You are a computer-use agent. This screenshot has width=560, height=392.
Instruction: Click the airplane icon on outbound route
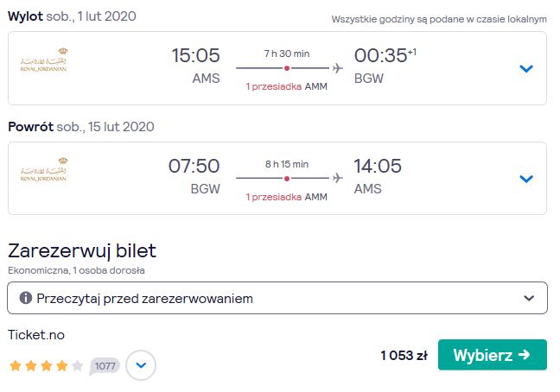pos(338,68)
